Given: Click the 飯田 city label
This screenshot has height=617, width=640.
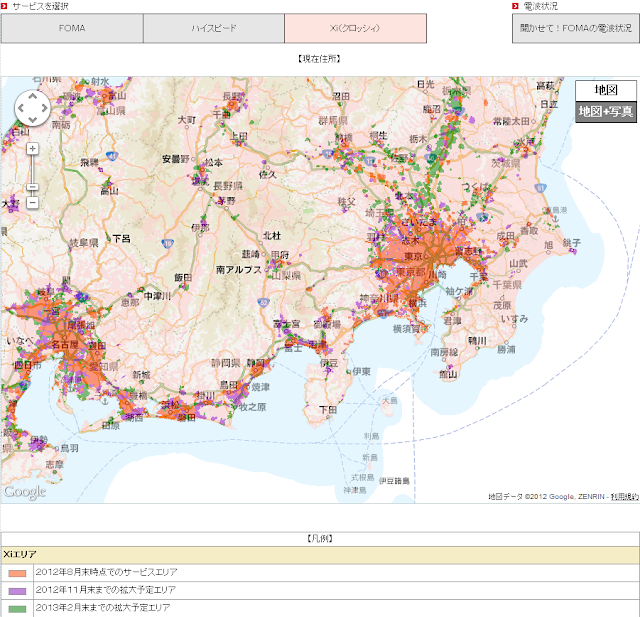Looking at the screenshot, I should (183, 277).
